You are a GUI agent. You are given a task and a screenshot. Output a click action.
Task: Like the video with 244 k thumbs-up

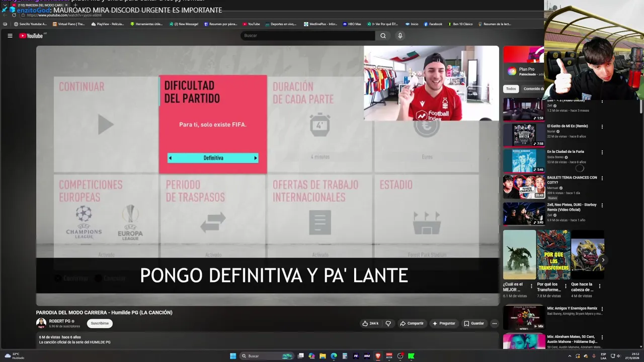(370, 323)
